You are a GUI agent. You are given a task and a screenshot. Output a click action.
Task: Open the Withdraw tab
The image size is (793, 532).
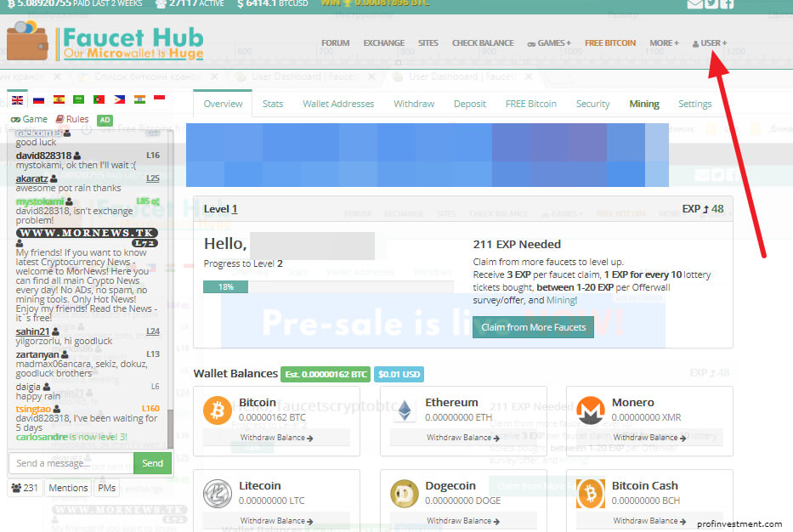(414, 104)
